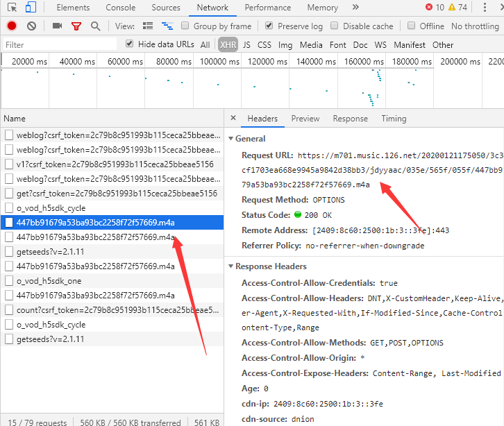Uncheck Preserve log checkbox
This screenshot has height=426, width=504.
(x=269, y=26)
